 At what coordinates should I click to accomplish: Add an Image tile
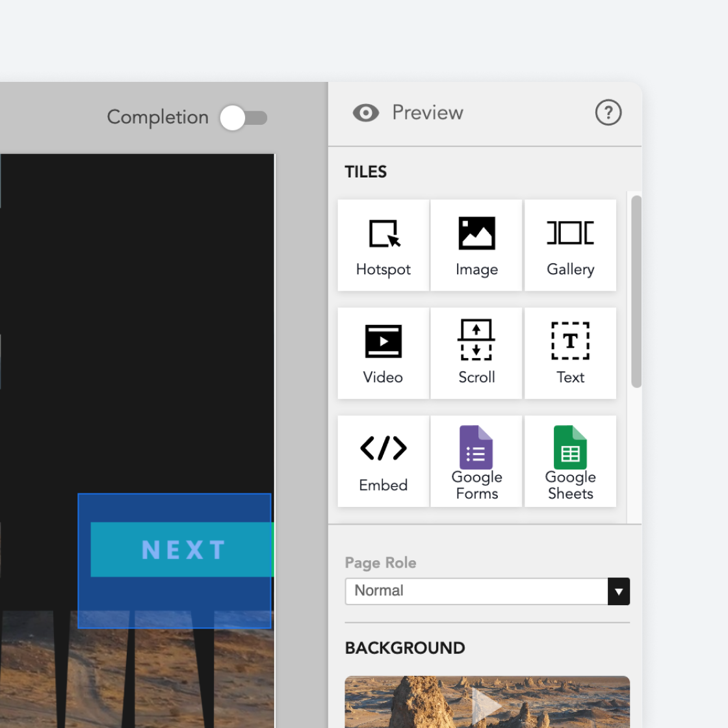476,245
